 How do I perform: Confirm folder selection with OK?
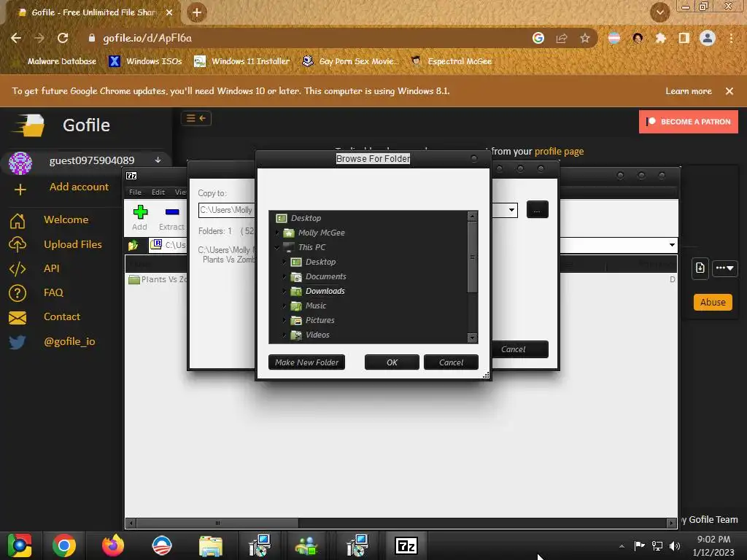(x=392, y=362)
